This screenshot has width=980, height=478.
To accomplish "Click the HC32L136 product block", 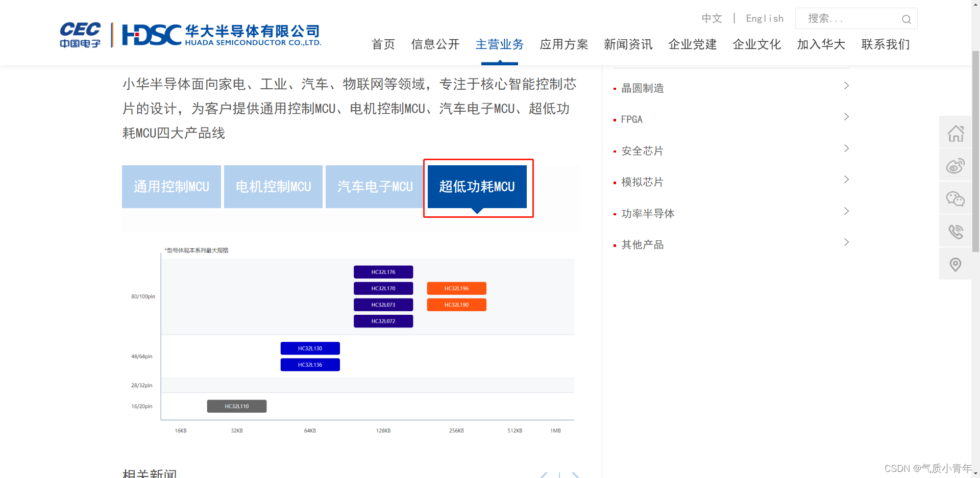I will 310,365.
